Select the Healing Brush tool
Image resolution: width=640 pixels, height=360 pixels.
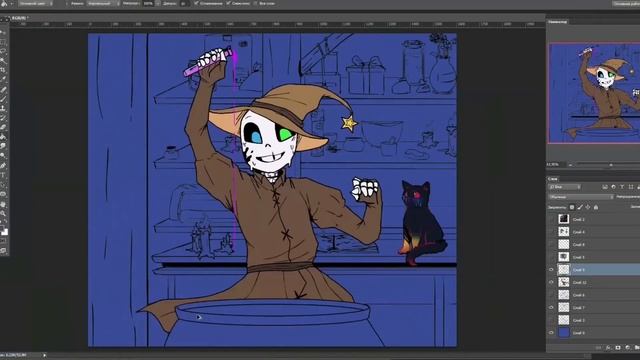point(3,89)
